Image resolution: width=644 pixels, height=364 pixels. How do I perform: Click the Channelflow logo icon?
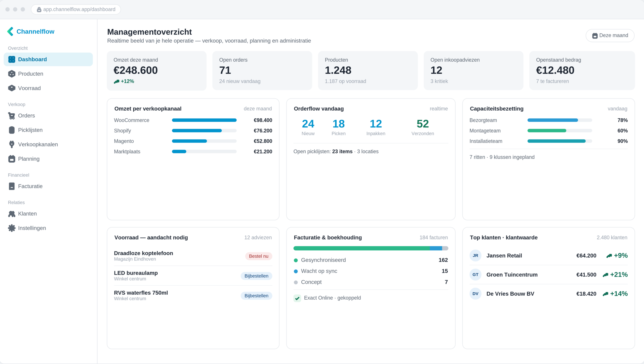[10, 31]
